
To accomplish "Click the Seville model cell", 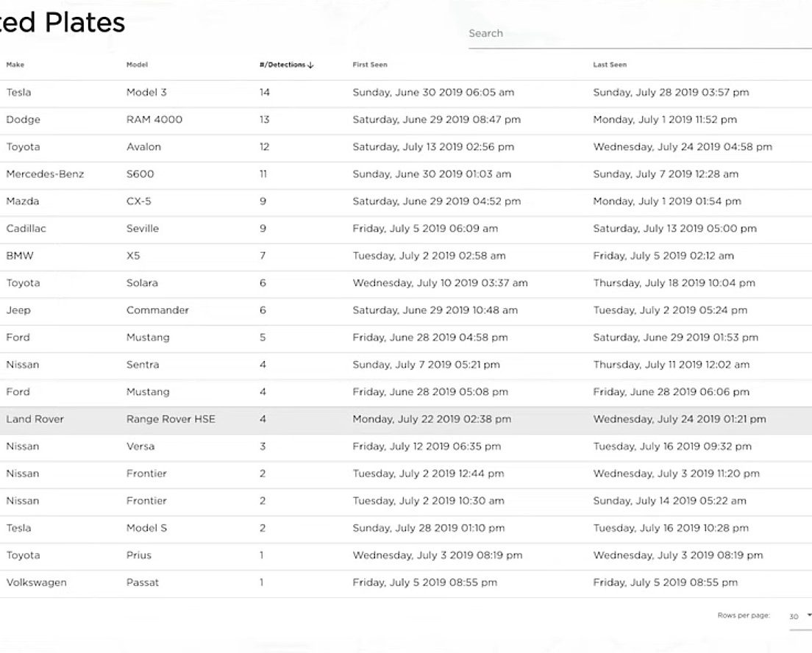I will click(x=143, y=229).
